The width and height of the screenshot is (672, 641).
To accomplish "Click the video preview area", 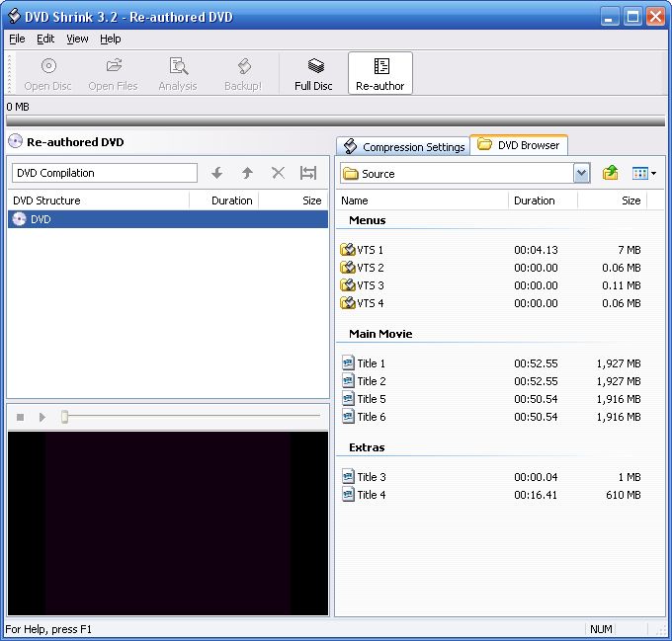I will point(168,523).
